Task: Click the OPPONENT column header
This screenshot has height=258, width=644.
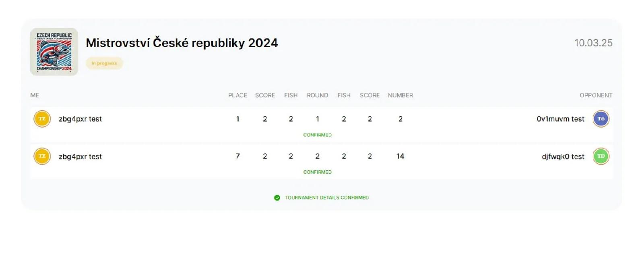Action: point(596,95)
